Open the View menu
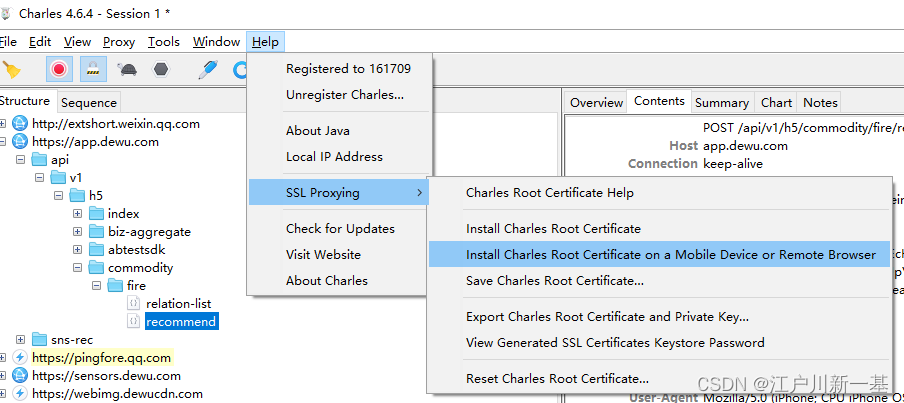Image resolution: width=904 pixels, height=403 pixels. [x=77, y=42]
